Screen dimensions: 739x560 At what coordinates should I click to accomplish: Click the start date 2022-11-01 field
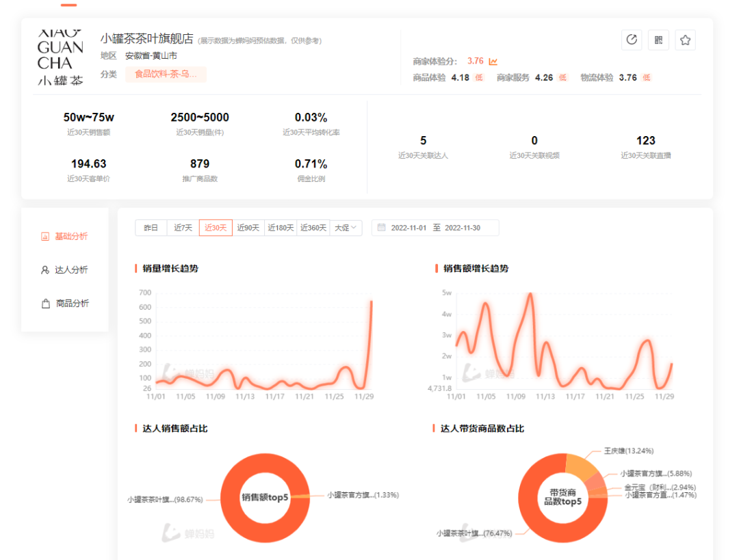(409, 228)
